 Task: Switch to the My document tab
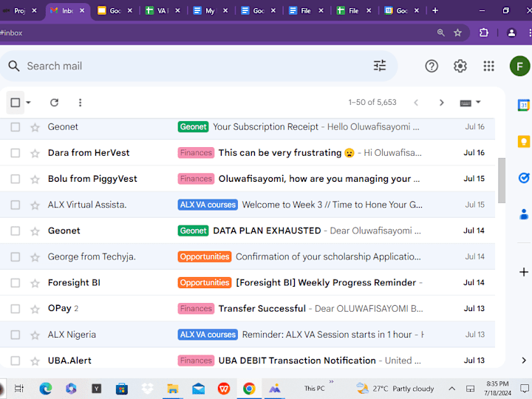pos(211,11)
